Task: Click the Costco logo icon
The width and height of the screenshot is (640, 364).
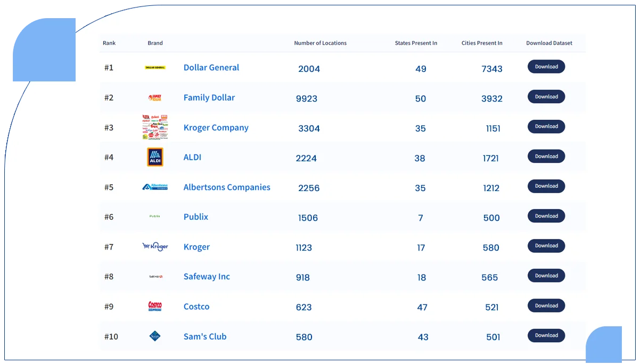Action: pyautogui.click(x=155, y=307)
